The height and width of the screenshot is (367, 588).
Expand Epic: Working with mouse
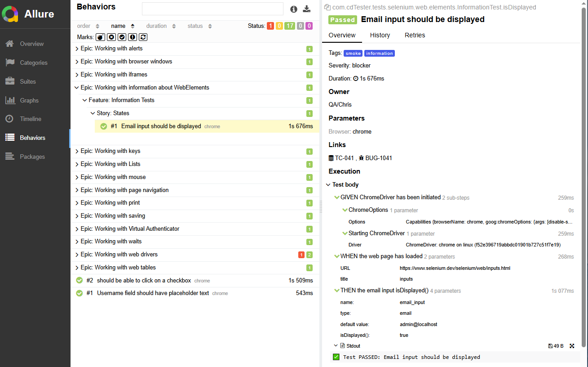click(195, 177)
